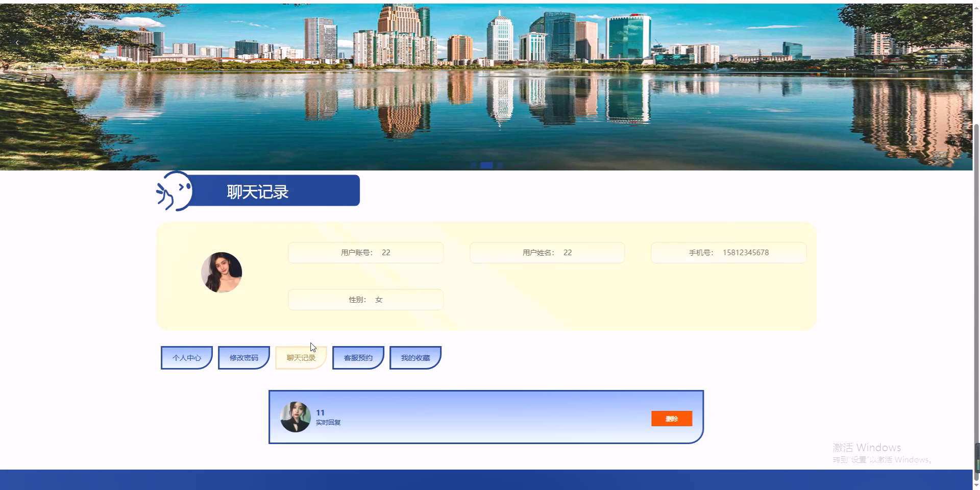Screen dimensions: 980x490
Task: Click the whispering face icon beside title
Action: click(174, 191)
